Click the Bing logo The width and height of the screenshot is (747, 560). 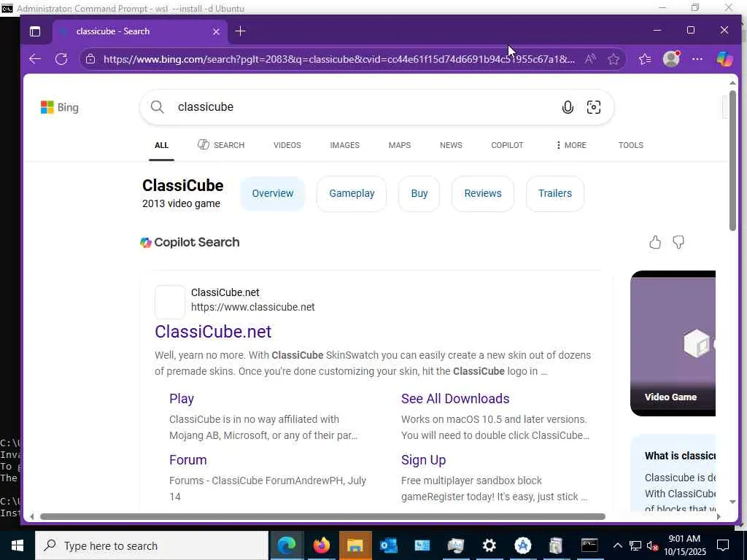(60, 107)
